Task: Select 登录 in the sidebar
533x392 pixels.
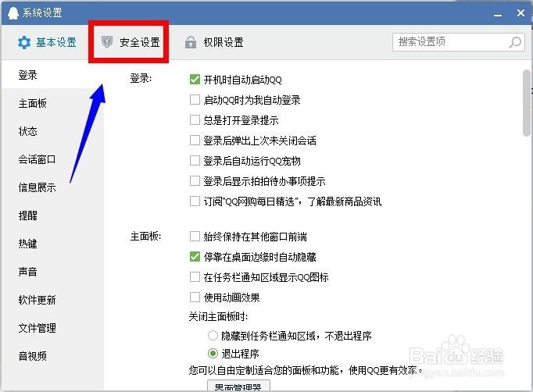Action: (52, 75)
